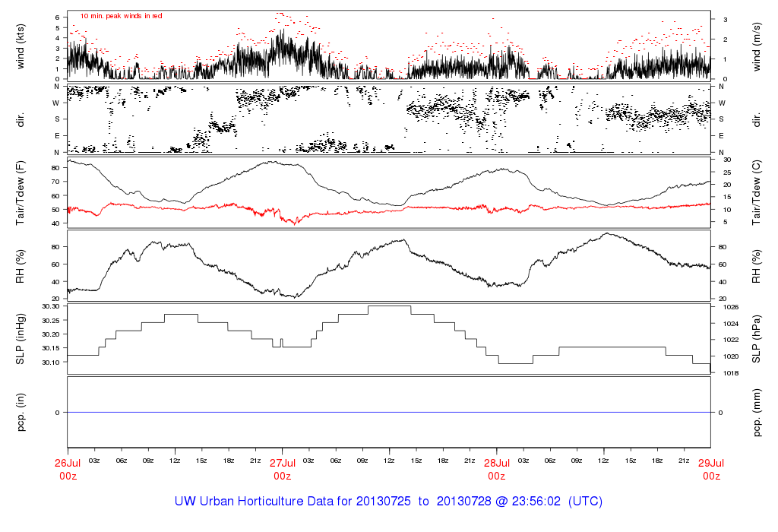Screen dimensions: 778x532
Task: Select the 'wind (kts)' axis label
Action: [21, 46]
